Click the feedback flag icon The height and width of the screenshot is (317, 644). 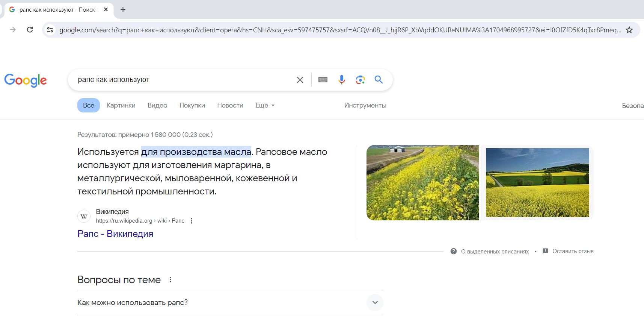(x=546, y=251)
